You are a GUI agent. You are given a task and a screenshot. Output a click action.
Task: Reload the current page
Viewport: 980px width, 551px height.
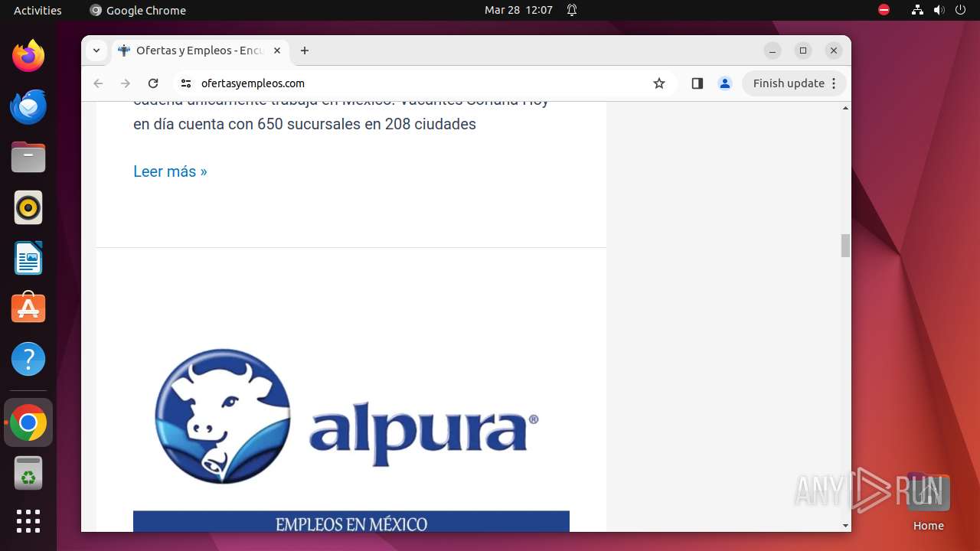click(x=153, y=83)
